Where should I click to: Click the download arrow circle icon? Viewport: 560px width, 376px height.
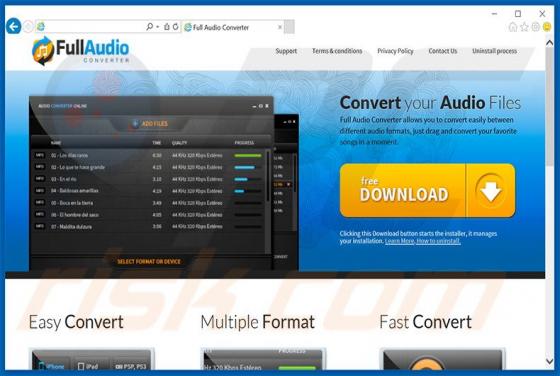[x=491, y=191]
